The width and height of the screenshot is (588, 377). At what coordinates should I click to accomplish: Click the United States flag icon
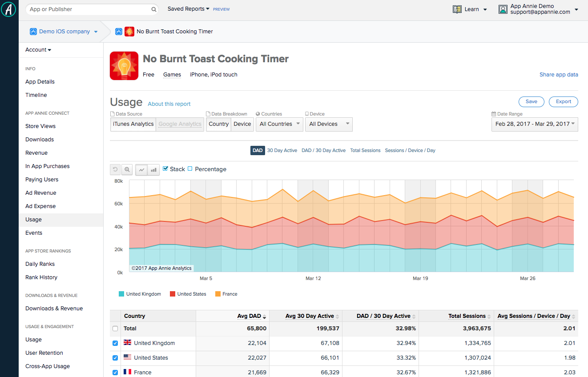(x=127, y=357)
